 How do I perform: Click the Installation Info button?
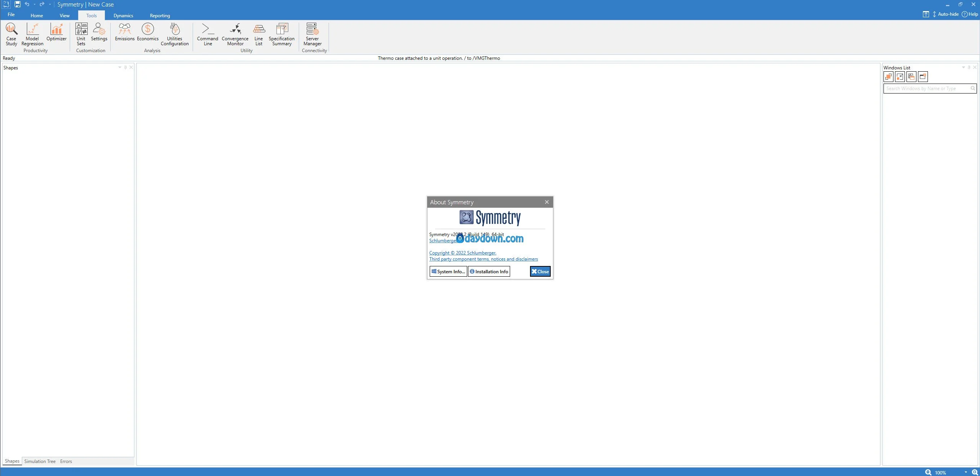(489, 271)
